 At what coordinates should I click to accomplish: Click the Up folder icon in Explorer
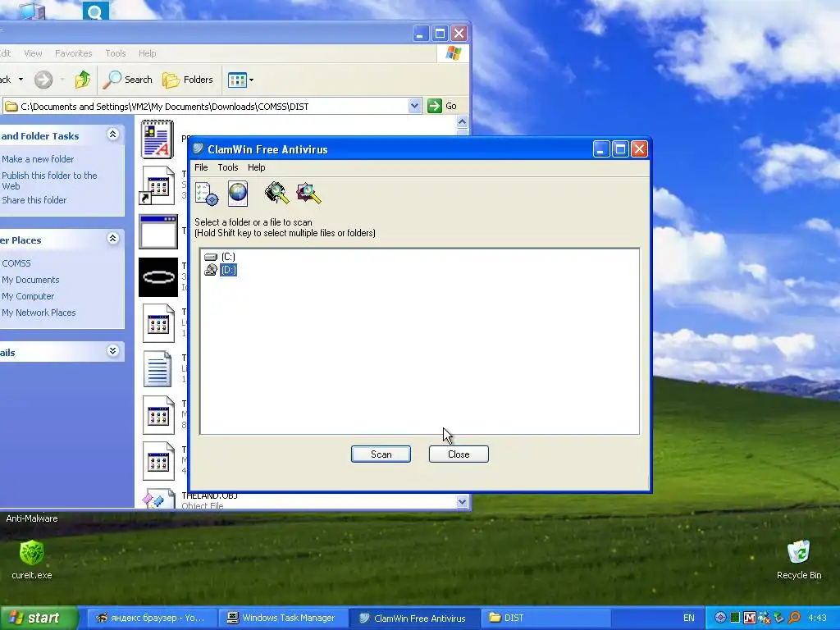(83, 80)
